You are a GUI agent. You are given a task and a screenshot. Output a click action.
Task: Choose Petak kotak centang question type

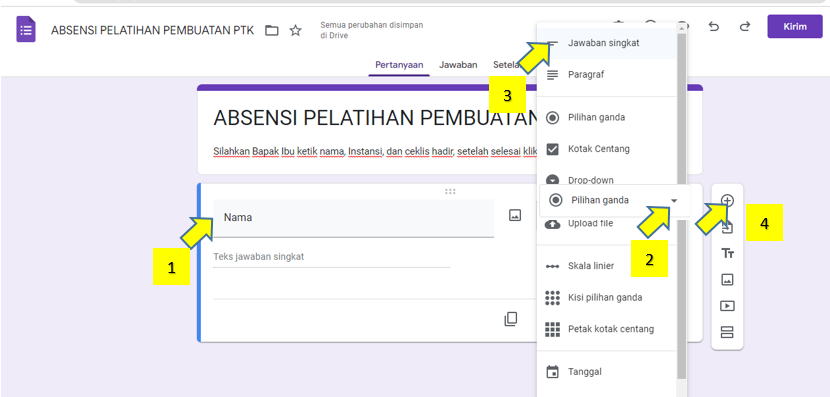(x=607, y=329)
